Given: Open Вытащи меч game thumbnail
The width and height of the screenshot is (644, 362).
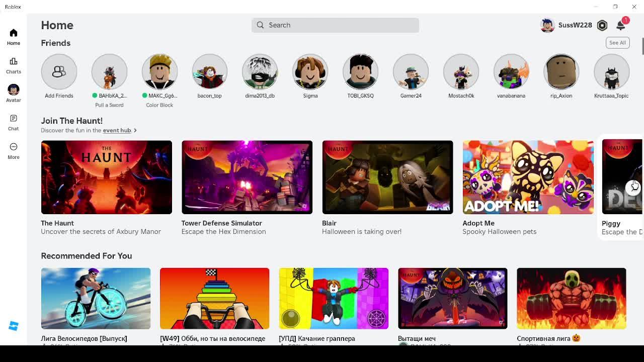Looking at the screenshot, I should coord(453,299).
